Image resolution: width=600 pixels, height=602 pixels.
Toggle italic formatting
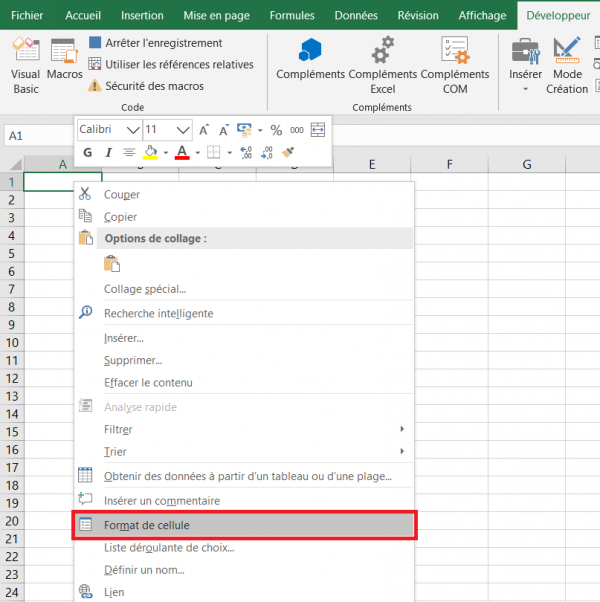click(109, 152)
